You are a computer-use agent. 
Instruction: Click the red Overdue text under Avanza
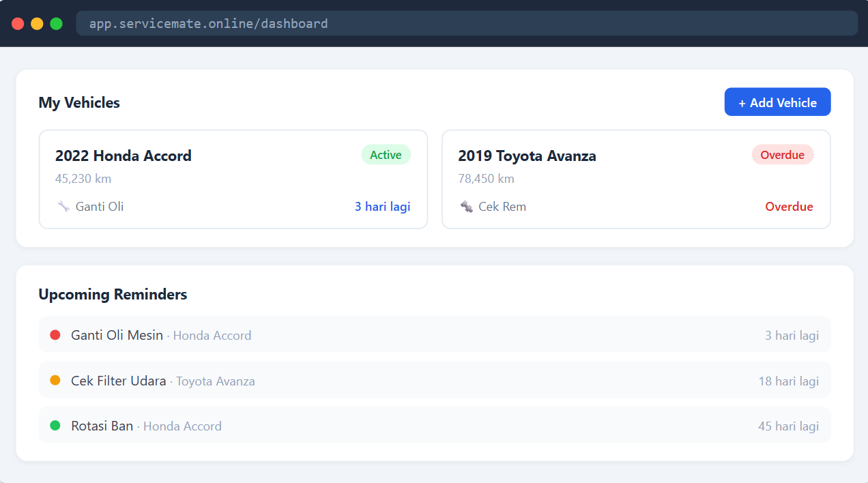click(x=789, y=206)
